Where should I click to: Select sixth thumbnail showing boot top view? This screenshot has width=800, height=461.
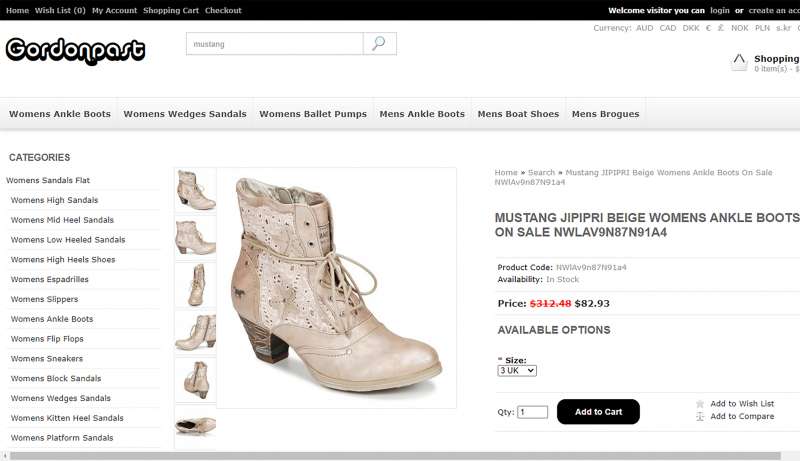point(195,426)
